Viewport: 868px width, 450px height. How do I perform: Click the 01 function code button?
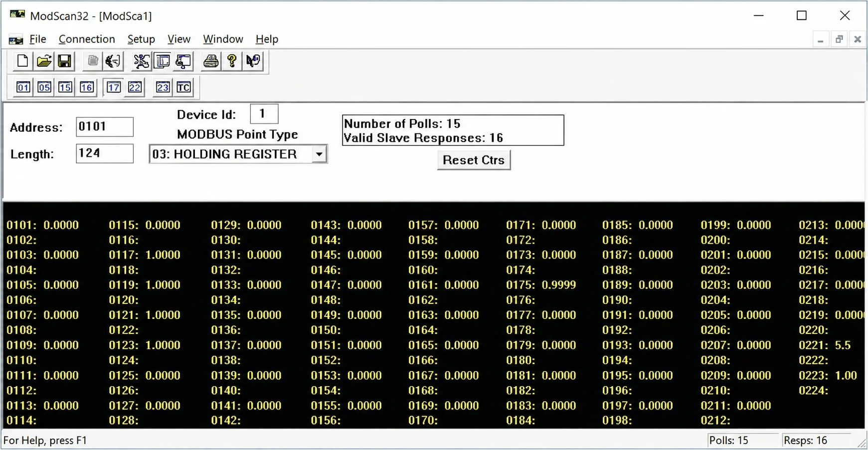tap(23, 87)
